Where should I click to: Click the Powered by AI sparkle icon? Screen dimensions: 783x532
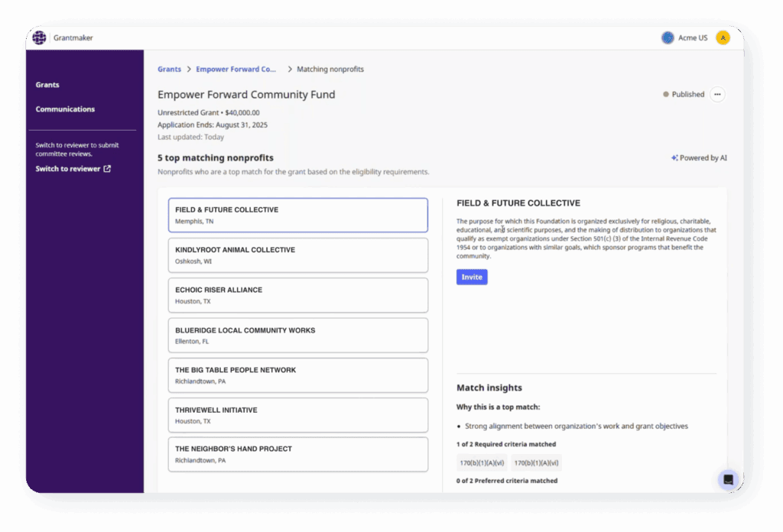(x=674, y=157)
